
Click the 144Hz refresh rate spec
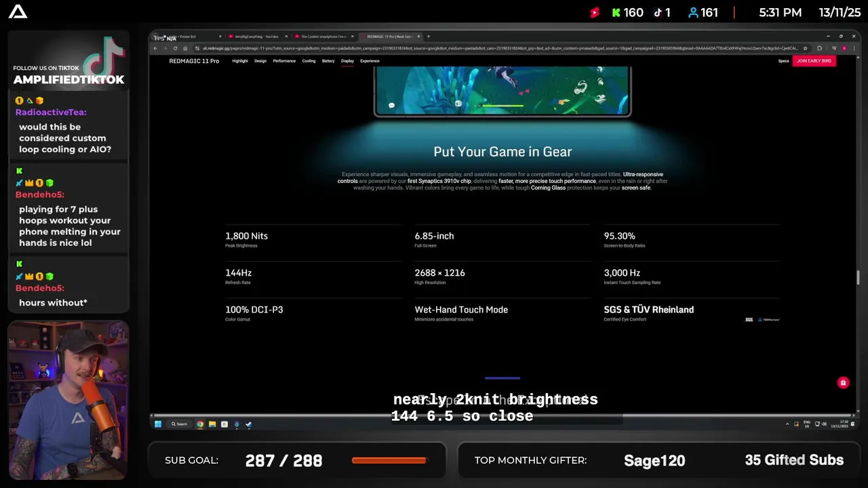[238, 272]
